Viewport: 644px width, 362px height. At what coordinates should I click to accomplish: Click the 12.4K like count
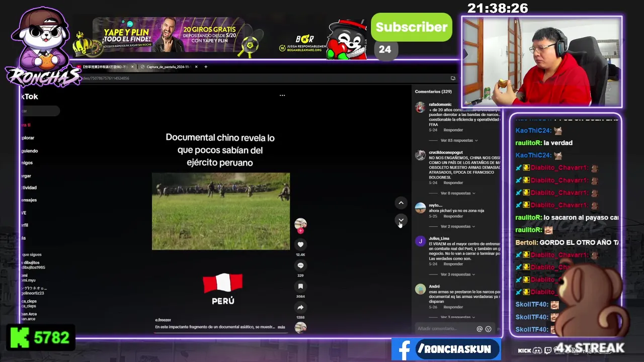click(x=300, y=254)
